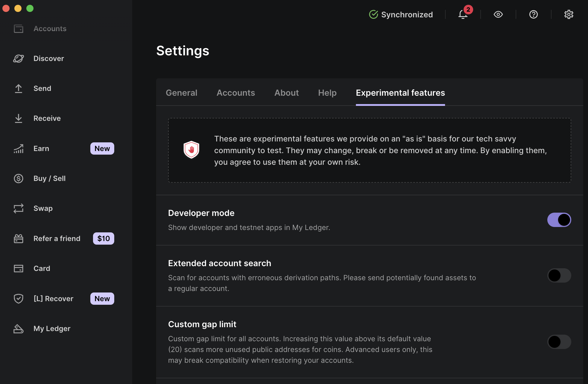This screenshot has height=384, width=588.
Task: Click the Receive download icon
Action: [19, 118]
